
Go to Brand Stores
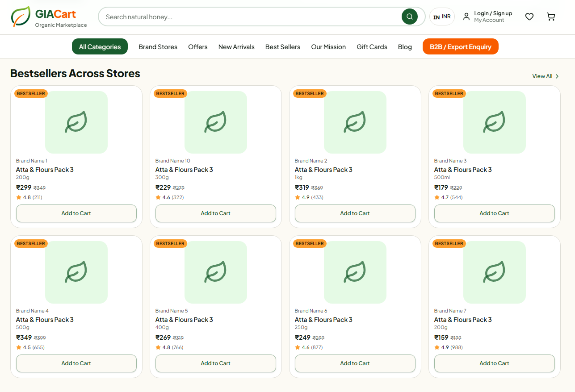click(x=158, y=47)
